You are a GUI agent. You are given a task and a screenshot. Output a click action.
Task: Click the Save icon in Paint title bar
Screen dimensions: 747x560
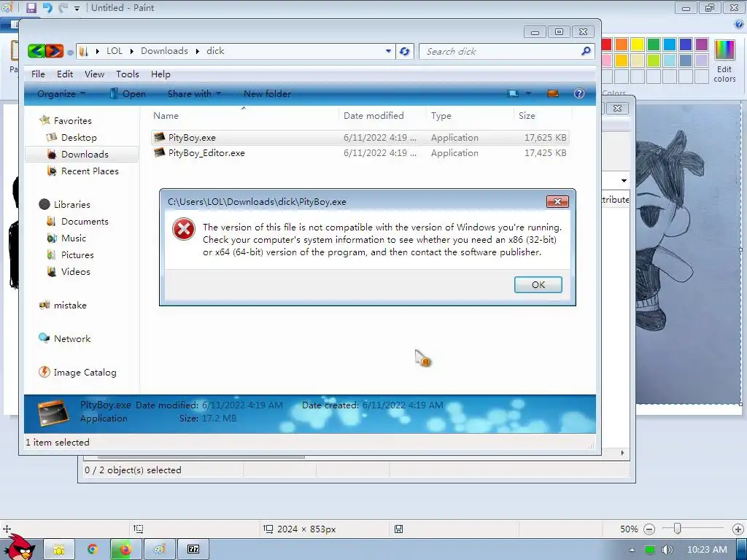[x=31, y=7]
